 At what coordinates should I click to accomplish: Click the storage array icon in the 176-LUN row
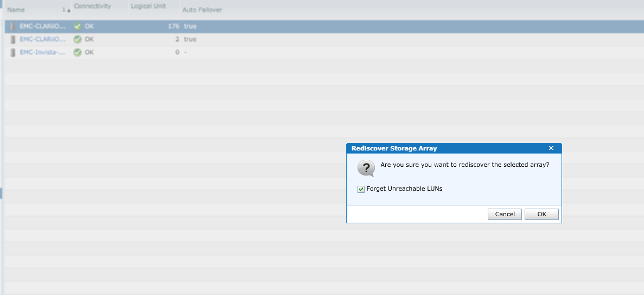12,26
